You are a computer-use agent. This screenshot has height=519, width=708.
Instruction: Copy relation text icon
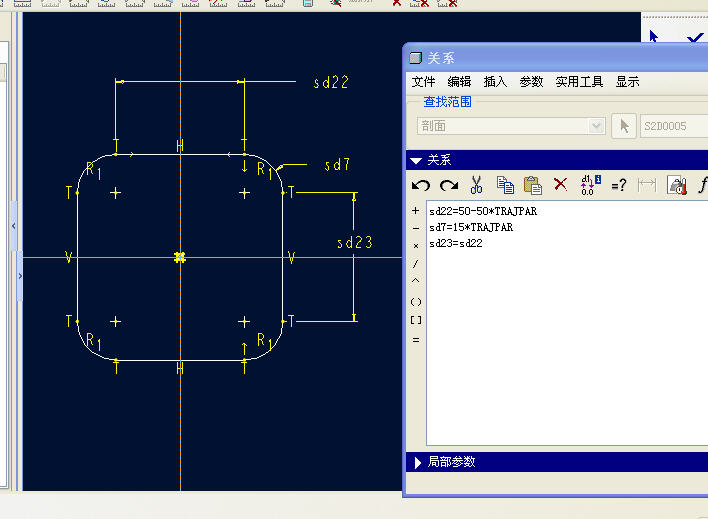pos(505,185)
